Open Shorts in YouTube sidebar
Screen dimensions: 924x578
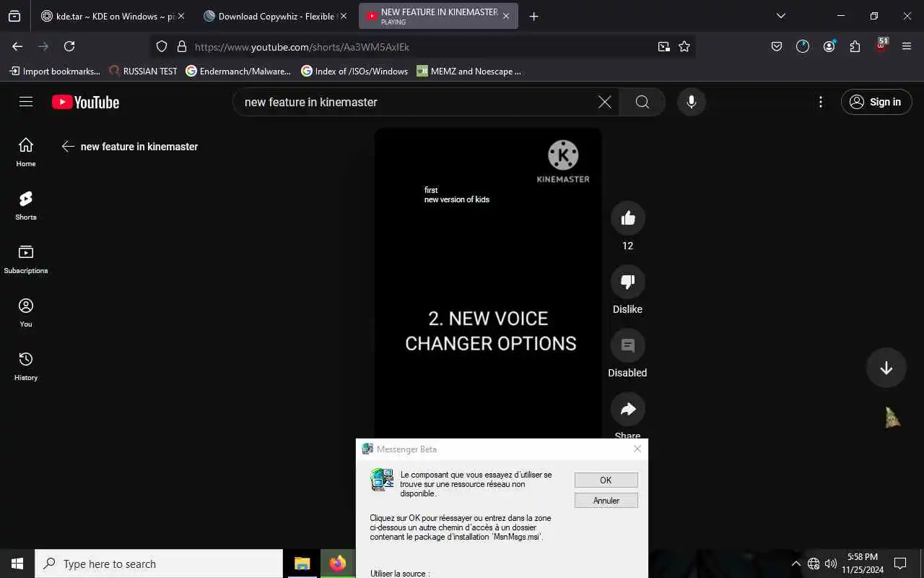pyautogui.click(x=26, y=205)
